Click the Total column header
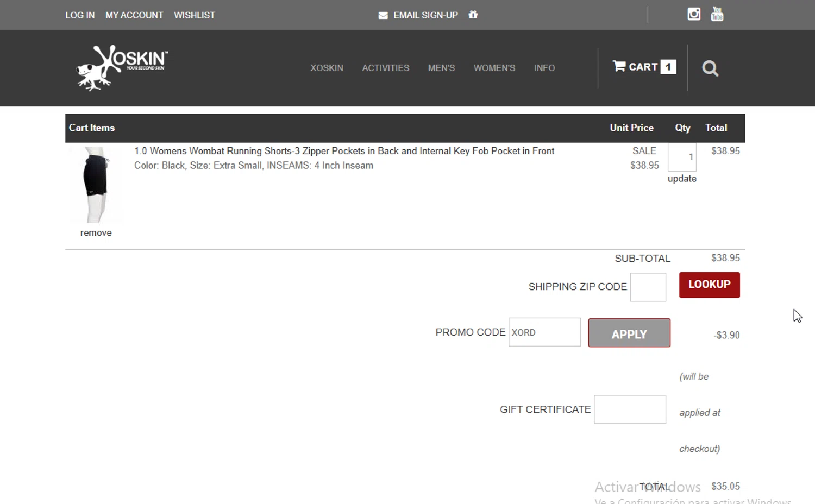The image size is (815, 504). click(716, 128)
